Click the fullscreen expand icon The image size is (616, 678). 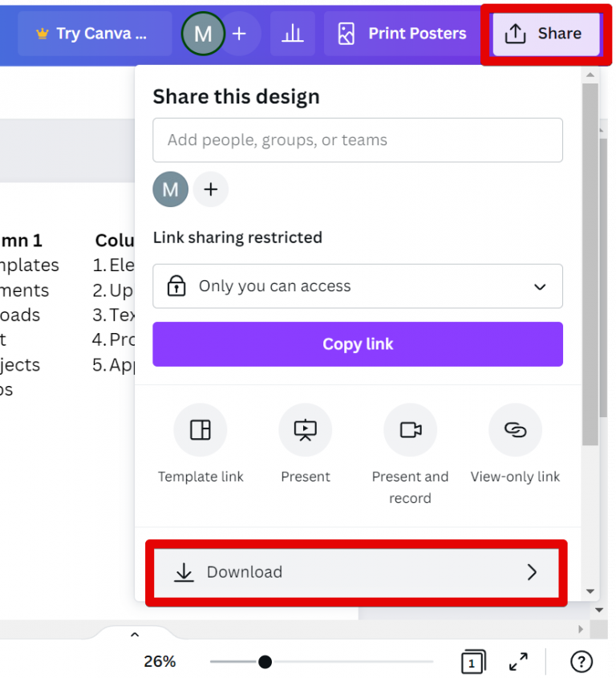click(x=518, y=661)
